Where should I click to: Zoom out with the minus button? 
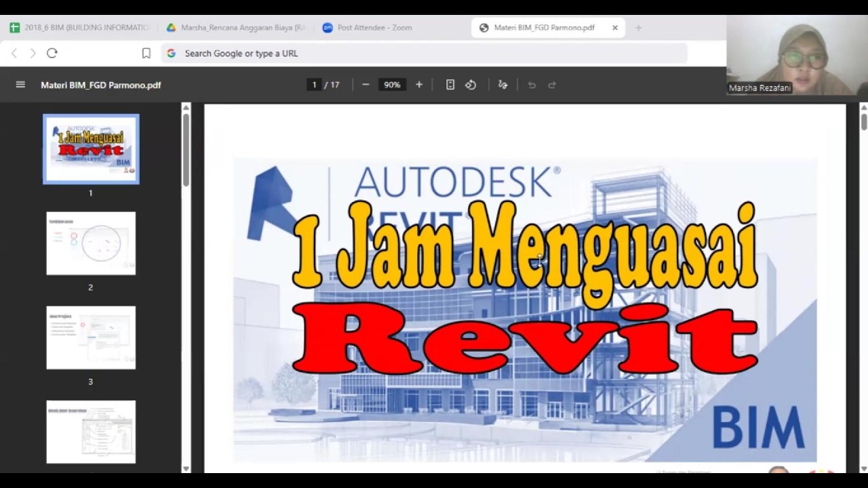pos(366,85)
